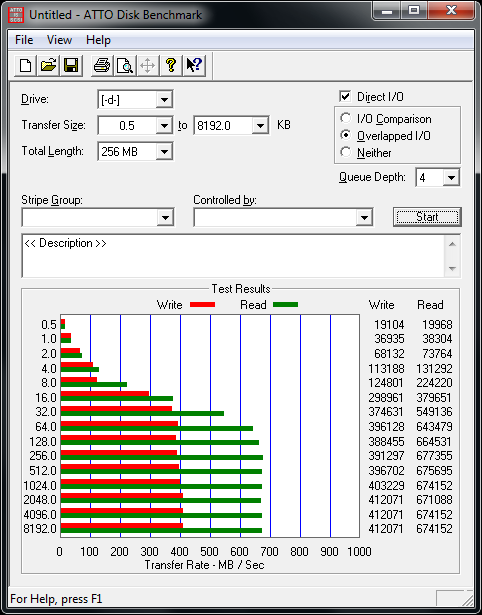Click the Start benchmark button
The height and width of the screenshot is (615, 482).
point(427,217)
